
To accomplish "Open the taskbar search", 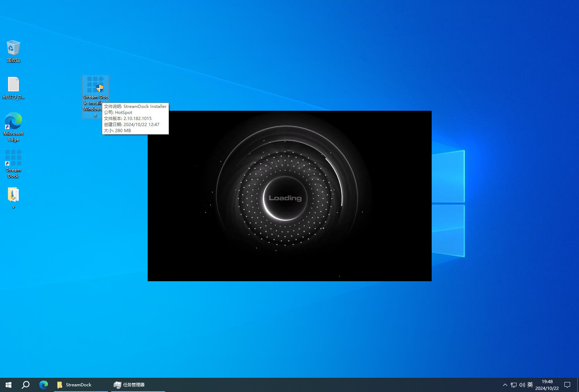I will (x=26, y=385).
